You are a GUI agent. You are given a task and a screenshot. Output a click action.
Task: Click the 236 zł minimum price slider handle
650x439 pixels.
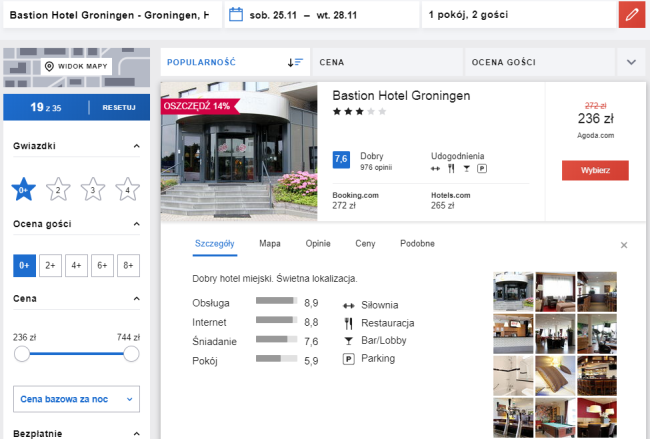(x=22, y=354)
